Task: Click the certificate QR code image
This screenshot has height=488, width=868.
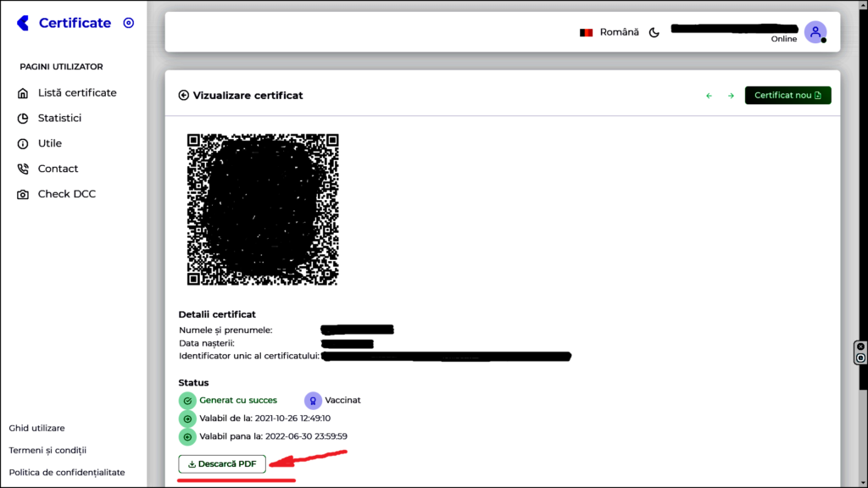Action: click(x=262, y=208)
